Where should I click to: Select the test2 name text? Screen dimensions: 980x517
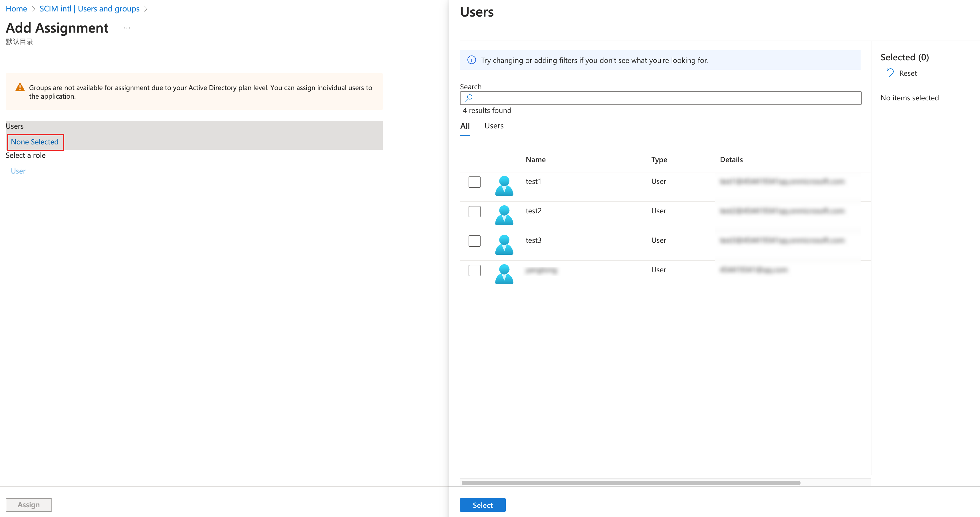point(533,211)
